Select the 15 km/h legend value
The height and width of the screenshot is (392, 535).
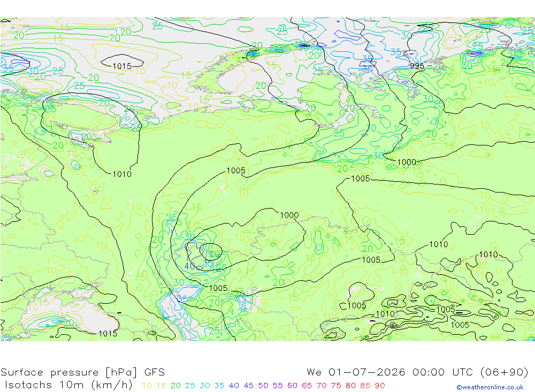coord(161,386)
